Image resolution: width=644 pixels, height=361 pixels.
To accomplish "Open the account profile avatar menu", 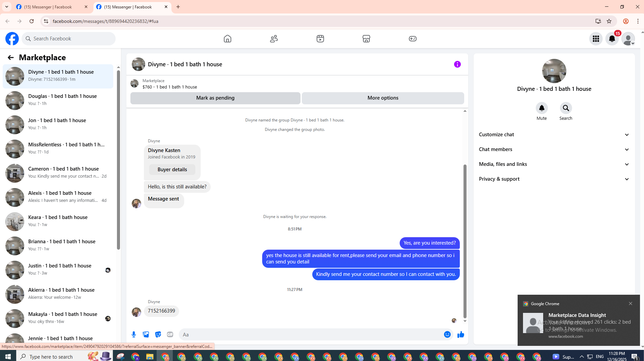I will point(628,39).
